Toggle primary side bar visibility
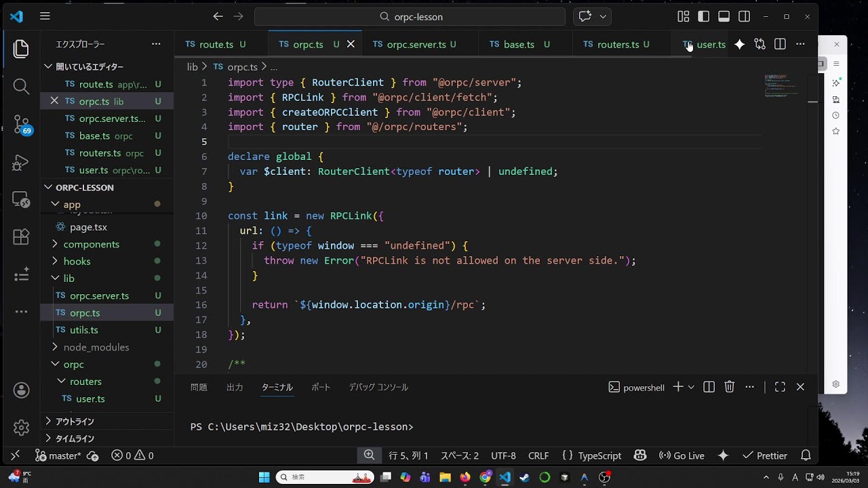This screenshot has height=488, width=868. pyautogui.click(x=704, y=16)
